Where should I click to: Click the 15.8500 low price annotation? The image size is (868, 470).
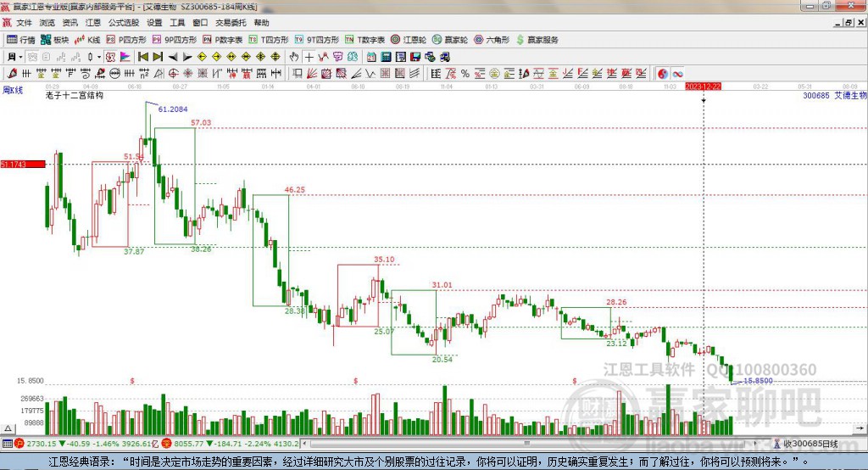click(758, 381)
